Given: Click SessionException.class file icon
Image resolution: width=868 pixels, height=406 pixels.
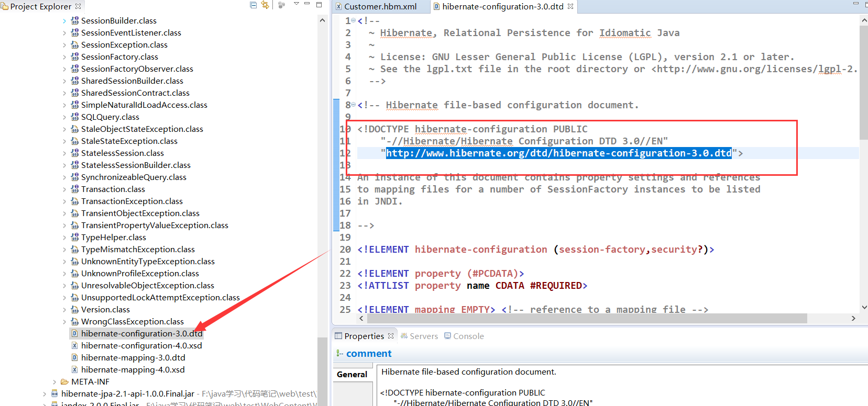Looking at the screenshot, I should pos(75,44).
